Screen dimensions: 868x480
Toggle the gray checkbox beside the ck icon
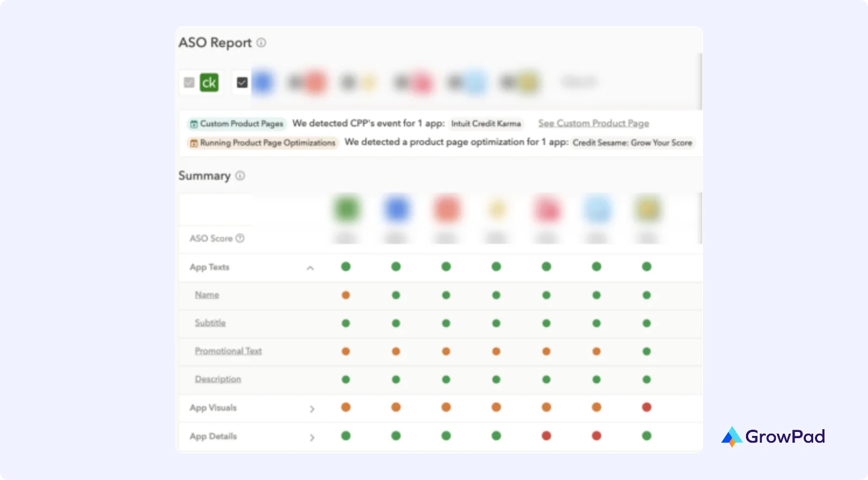(x=189, y=83)
